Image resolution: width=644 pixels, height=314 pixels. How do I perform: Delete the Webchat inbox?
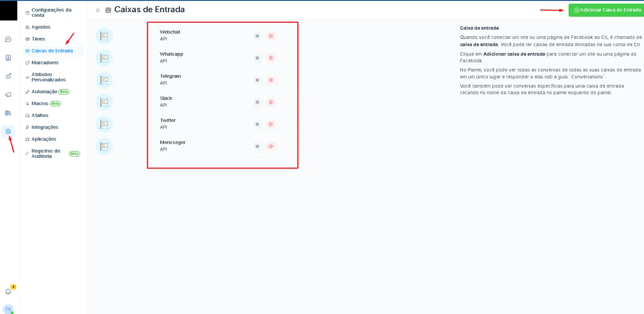[271, 36]
